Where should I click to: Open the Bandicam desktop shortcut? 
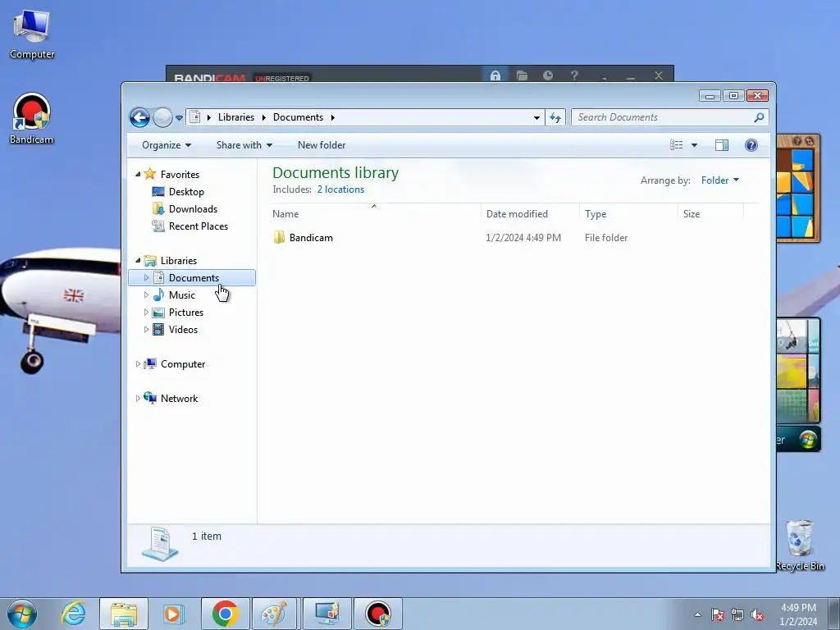[x=32, y=119]
